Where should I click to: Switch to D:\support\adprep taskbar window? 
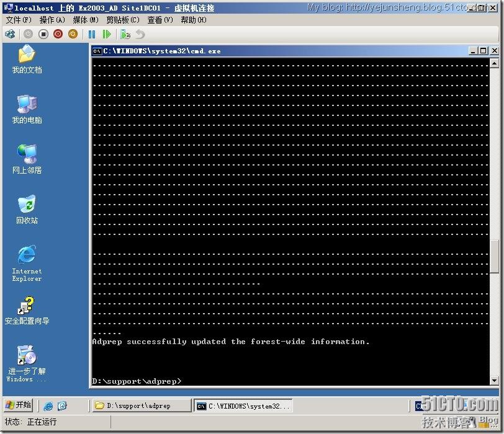tap(142, 405)
